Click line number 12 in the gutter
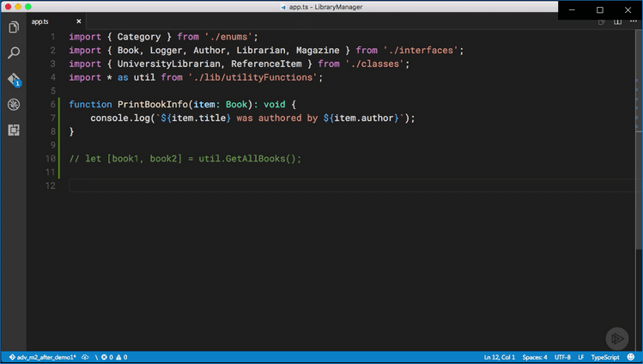 pos(50,185)
